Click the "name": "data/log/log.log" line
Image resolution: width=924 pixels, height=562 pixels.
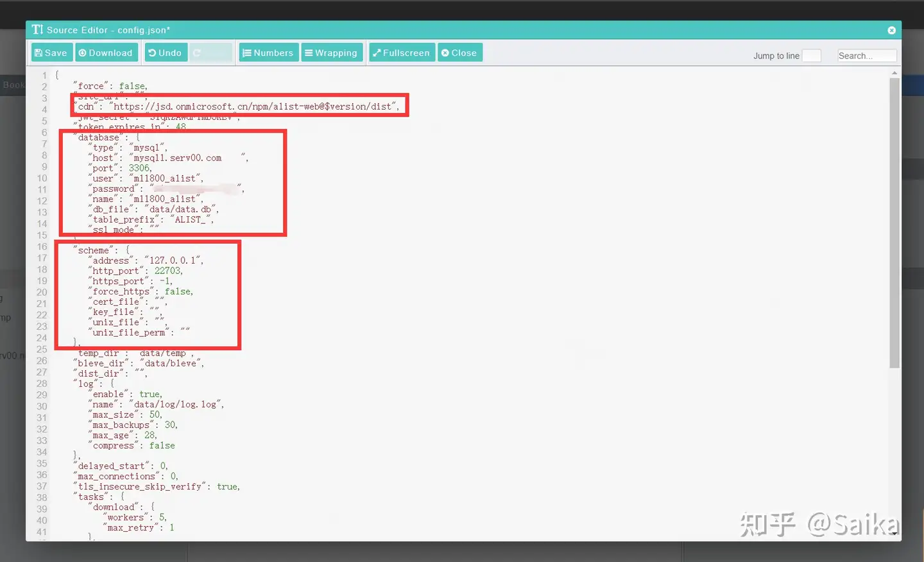click(156, 404)
